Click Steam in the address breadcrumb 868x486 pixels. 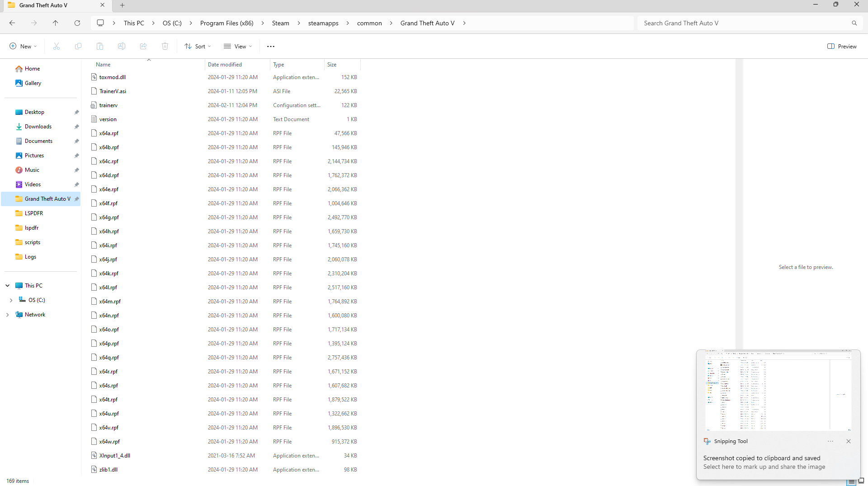280,23
